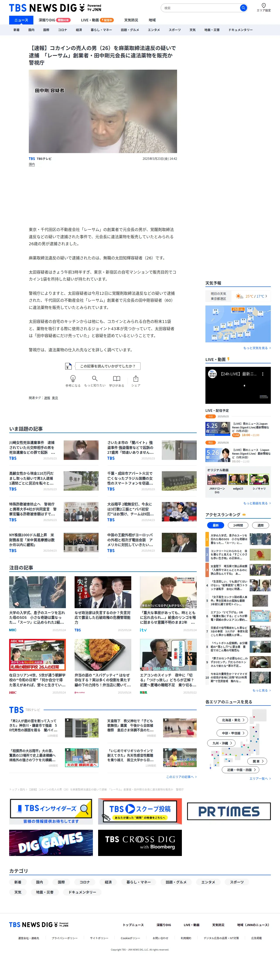The width and height of the screenshot is (280, 980).
Task: Open the 川崎女性死体遺棄事件 article
Action: pyautogui.click(x=54, y=450)
